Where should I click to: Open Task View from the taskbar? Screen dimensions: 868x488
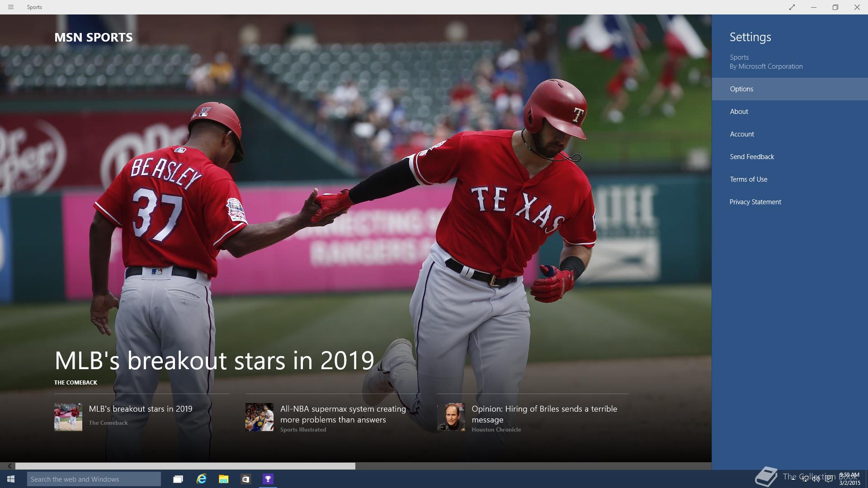(178, 479)
